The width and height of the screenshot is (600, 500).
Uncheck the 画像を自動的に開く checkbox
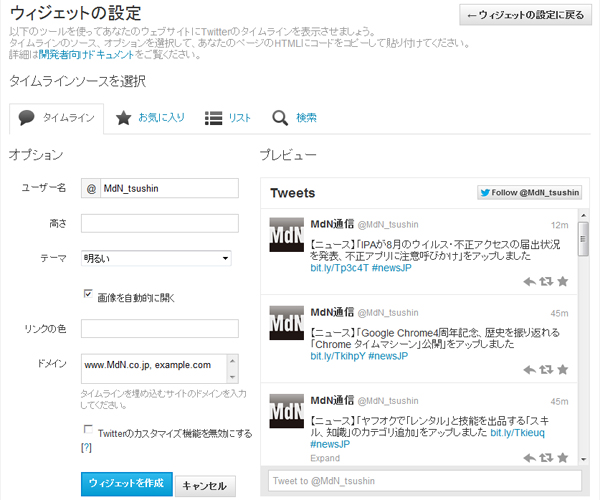[x=88, y=296]
